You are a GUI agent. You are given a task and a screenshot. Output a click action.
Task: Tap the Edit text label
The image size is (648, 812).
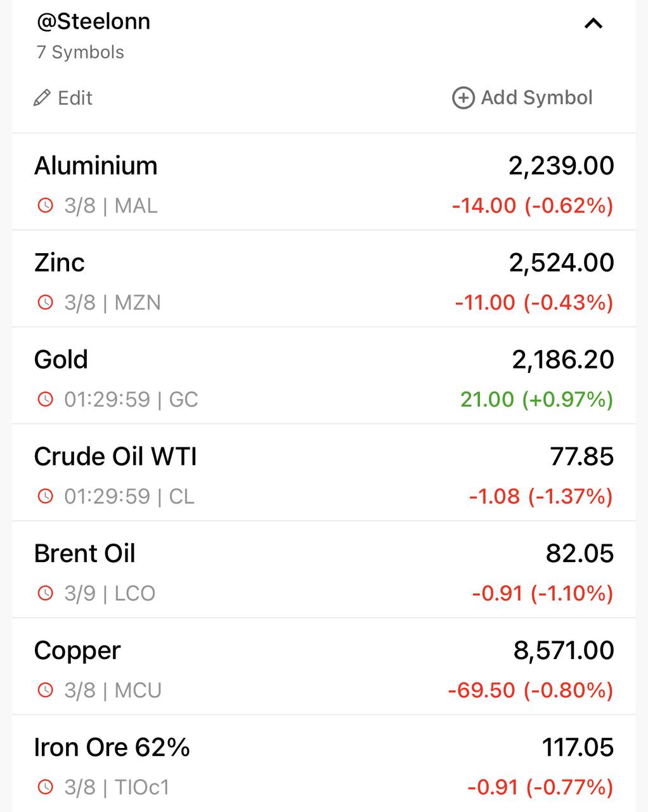point(75,98)
